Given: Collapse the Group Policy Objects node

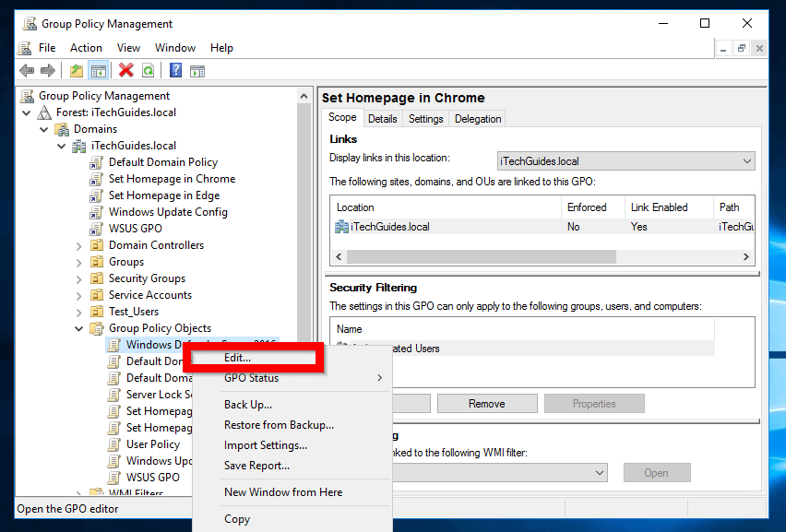Looking at the screenshot, I should [78, 328].
